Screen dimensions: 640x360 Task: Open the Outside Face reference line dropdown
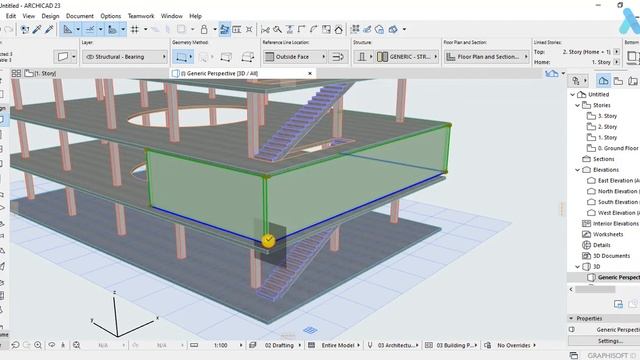295,57
